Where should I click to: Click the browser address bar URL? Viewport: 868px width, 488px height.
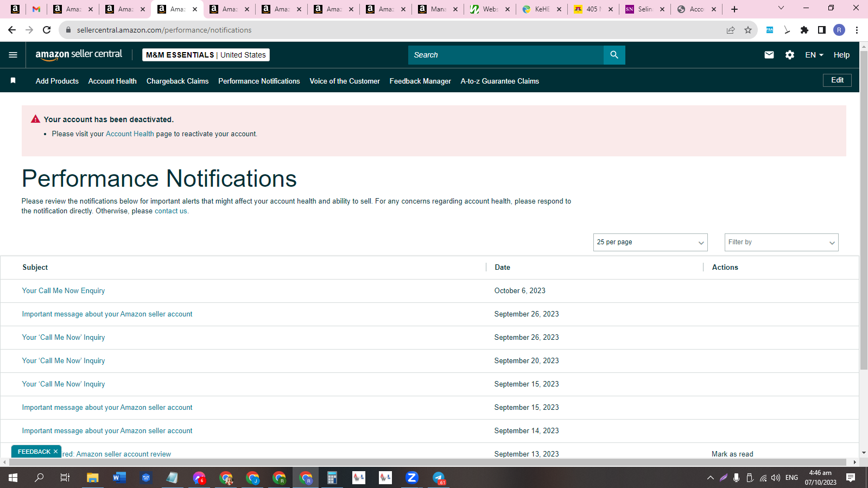164,30
